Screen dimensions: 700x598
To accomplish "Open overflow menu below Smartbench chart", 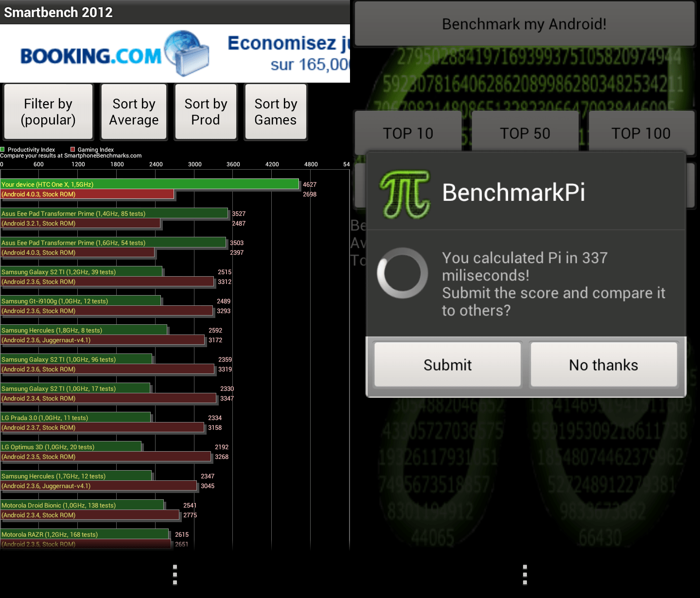I will [x=175, y=575].
